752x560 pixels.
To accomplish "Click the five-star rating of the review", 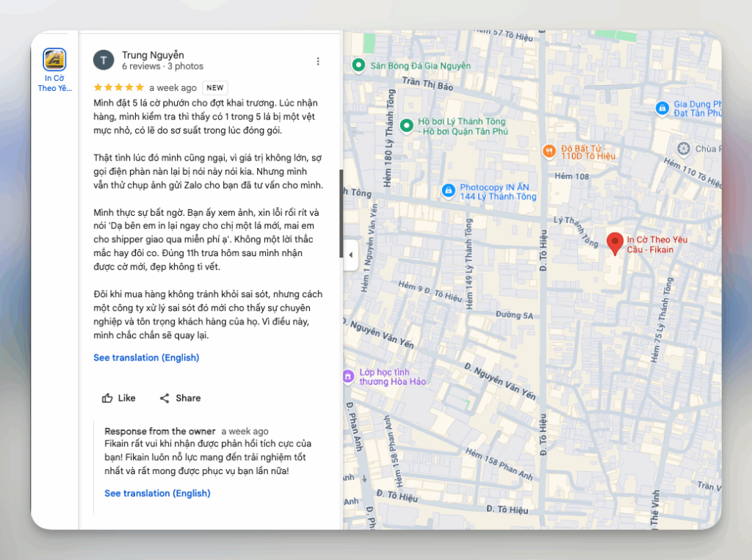I will pos(118,87).
